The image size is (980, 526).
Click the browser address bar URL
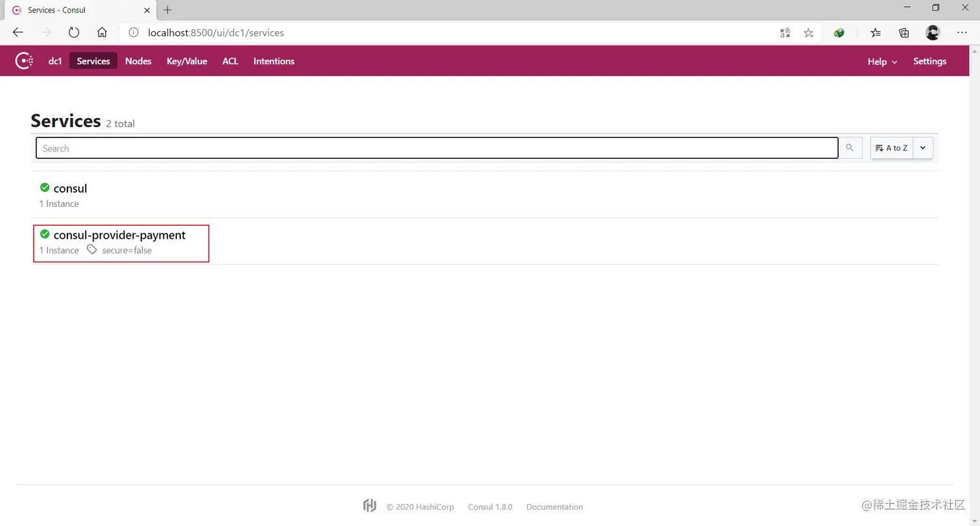coord(216,32)
